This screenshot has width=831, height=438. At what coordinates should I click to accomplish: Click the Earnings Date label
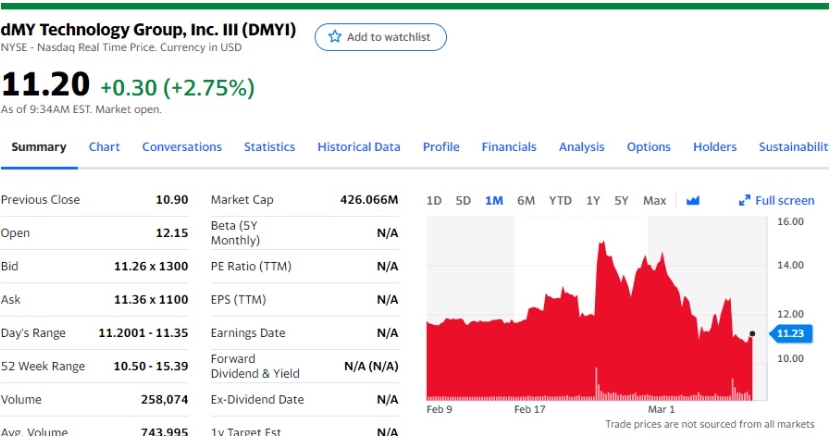click(x=248, y=333)
